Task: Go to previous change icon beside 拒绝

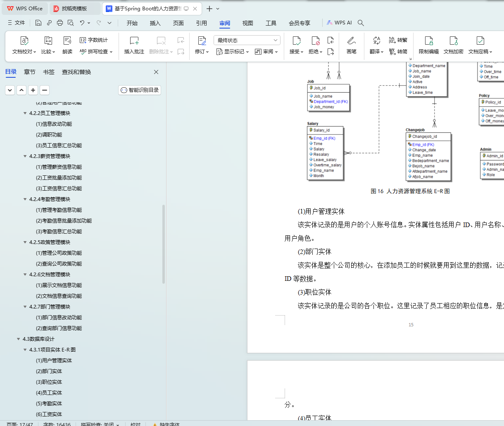Action: (x=330, y=40)
